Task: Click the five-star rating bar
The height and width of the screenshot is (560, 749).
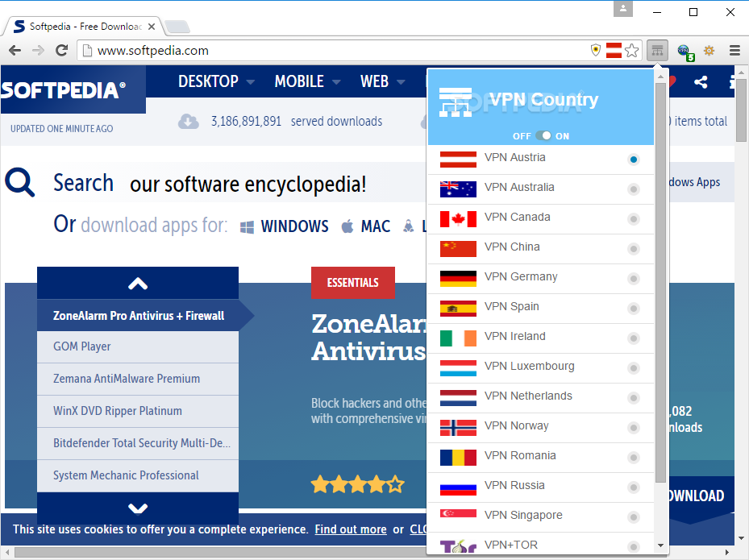Action: pyautogui.click(x=358, y=484)
